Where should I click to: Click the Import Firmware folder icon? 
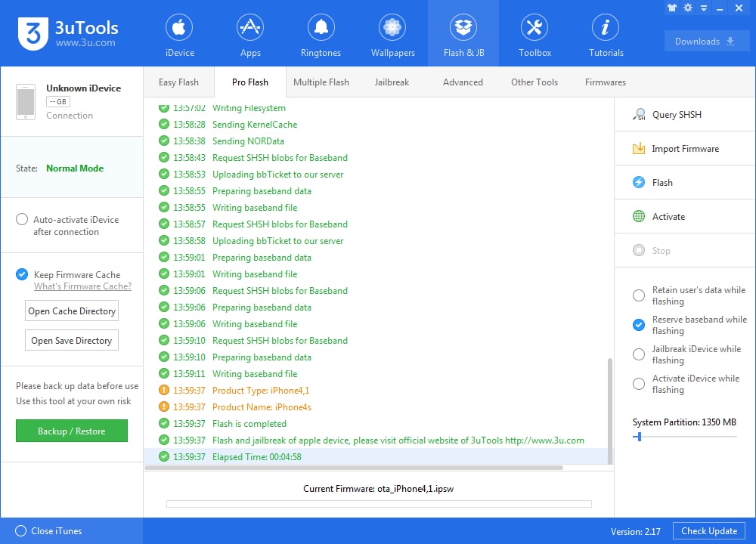pos(639,148)
